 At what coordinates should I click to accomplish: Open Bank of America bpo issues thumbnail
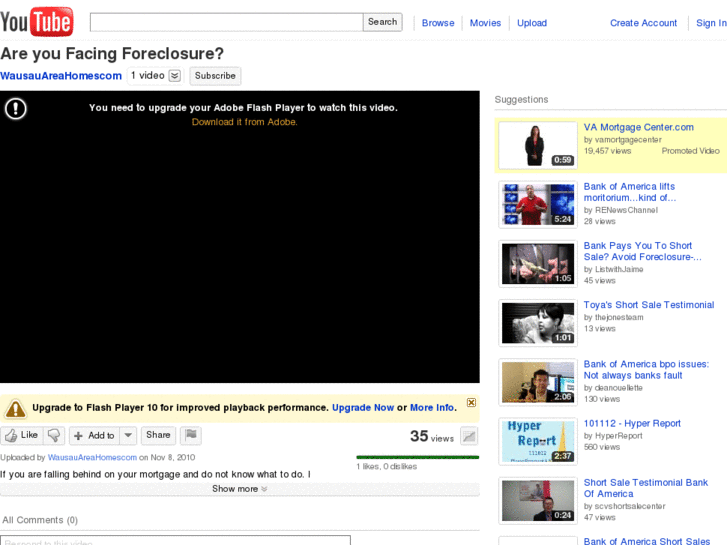click(538, 383)
